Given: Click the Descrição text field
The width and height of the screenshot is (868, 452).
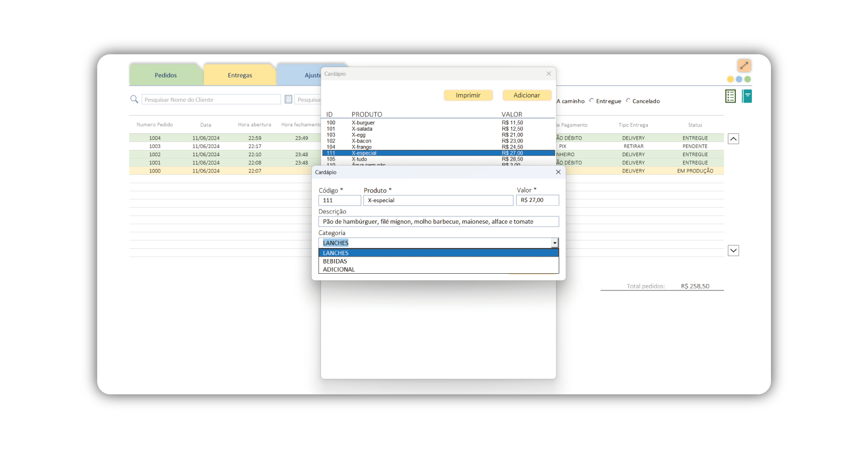Looking at the screenshot, I should pos(439,222).
